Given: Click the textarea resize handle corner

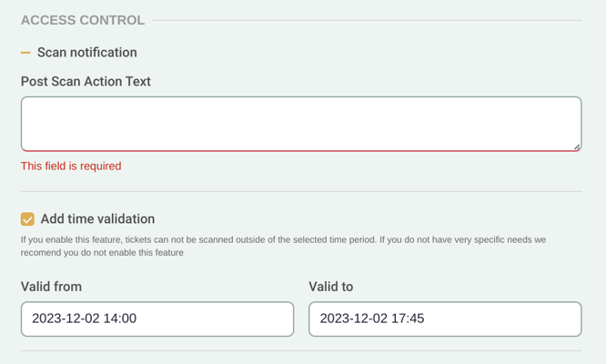Looking at the screenshot, I should point(577,146).
